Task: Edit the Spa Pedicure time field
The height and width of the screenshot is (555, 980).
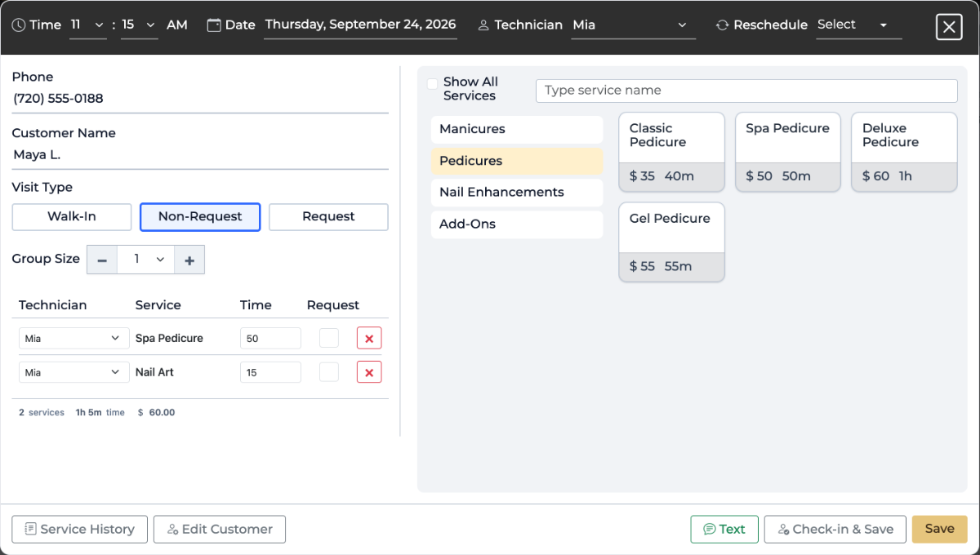Action: [270, 338]
